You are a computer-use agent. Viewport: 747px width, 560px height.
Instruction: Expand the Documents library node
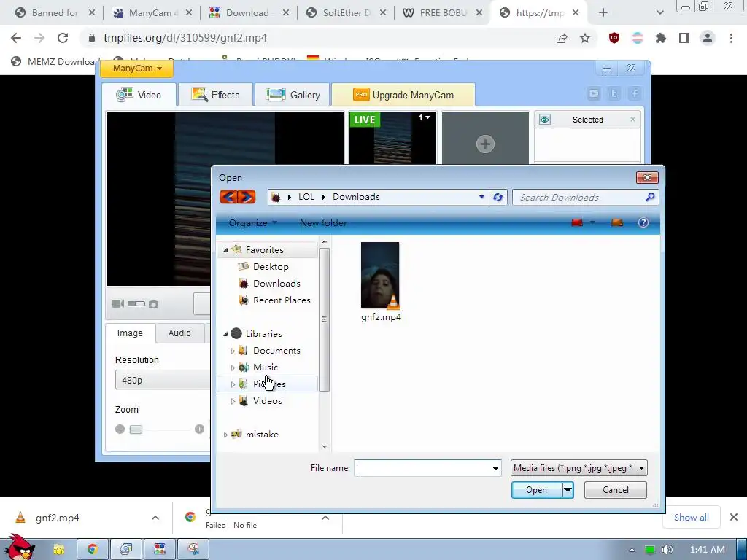tap(233, 351)
